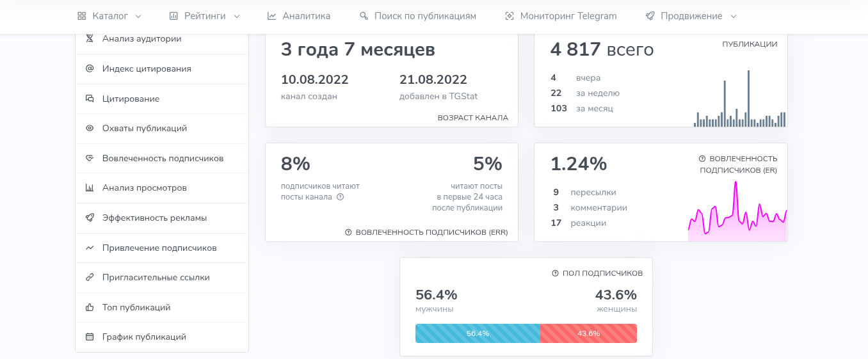The width and height of the screenshot is (868, 359).
Task: Select Привлечение подписчиков in the sidebar
Action: 159,248
